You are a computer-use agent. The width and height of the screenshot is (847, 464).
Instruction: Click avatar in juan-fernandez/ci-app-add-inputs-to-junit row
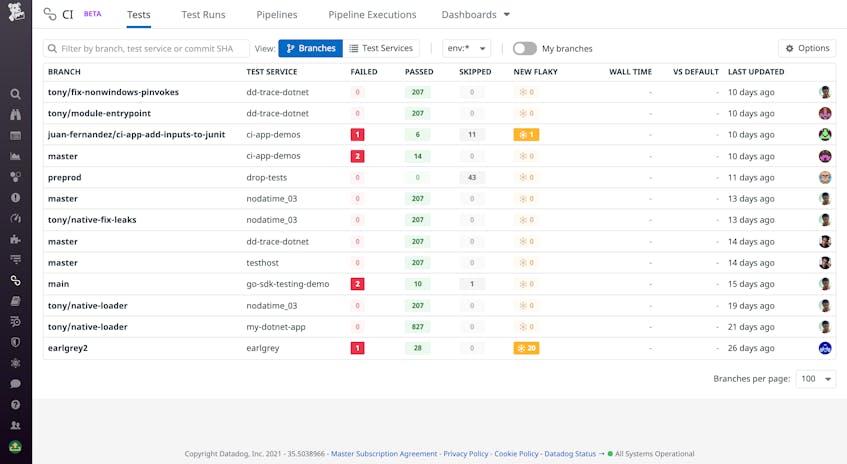point(825,135)
